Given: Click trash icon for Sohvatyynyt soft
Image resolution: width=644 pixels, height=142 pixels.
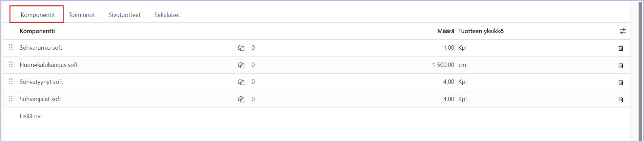Looking at the screenshot, I should point(621,82).
